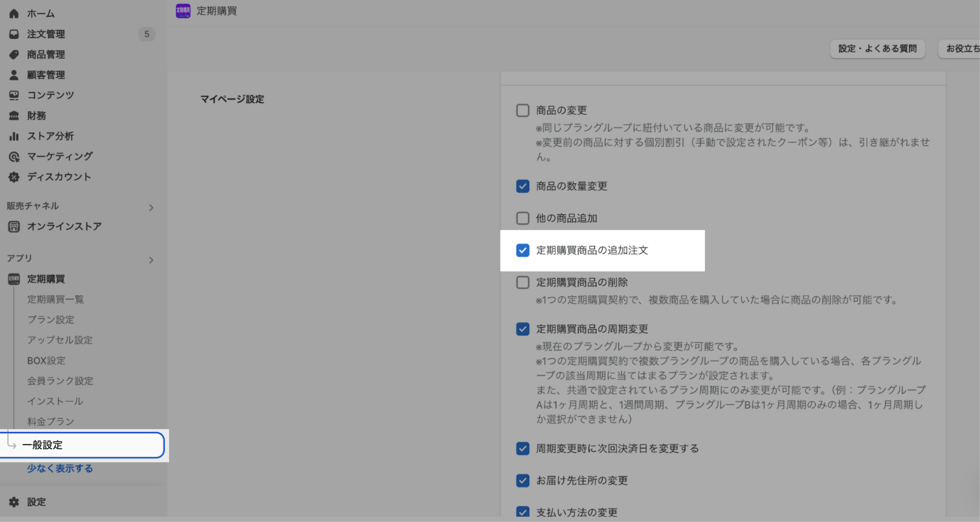Uncheck 定期購買商品の追加注文 checkbox
The height and width of the screenshot is (522, 980).
point(523,250)
